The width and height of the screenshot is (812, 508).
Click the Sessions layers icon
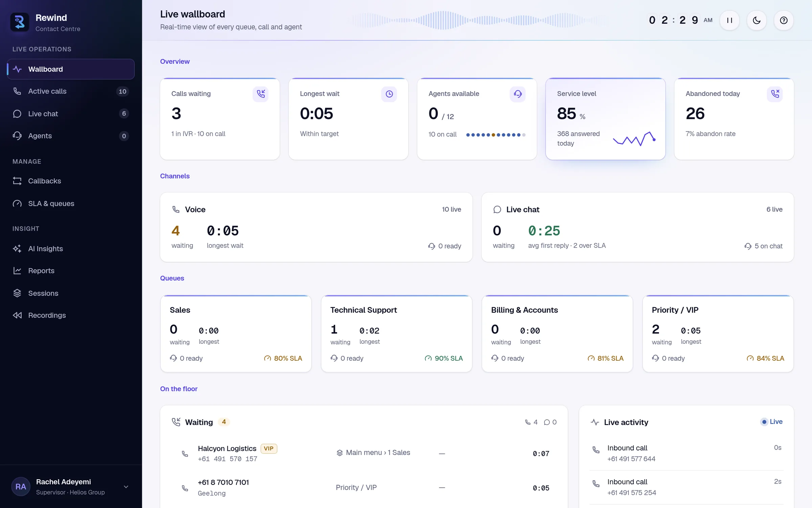[17, 293]
